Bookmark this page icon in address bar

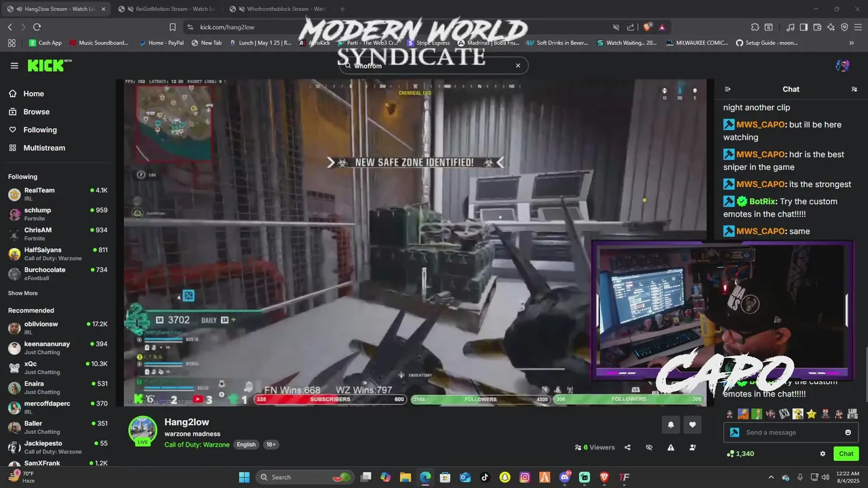click(x=172, y=27)
